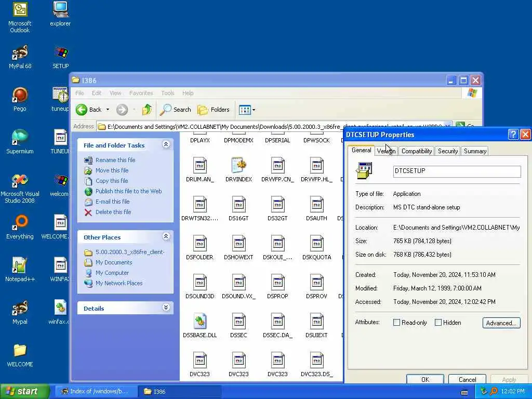Image resolution: width=532 pixels, height=399 pixels.
Task: Tick the Hidden attribute checkbox
Action: 438,322
